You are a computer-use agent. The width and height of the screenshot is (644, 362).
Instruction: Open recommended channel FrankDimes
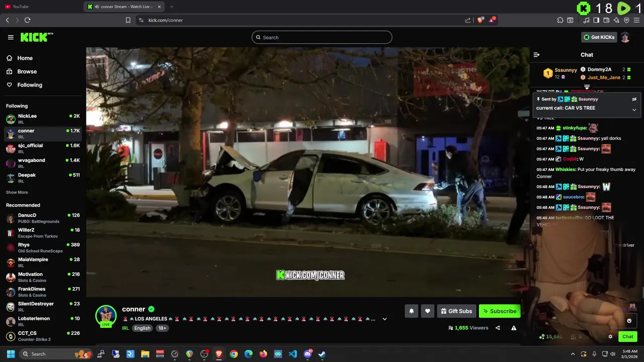point(43,292)
